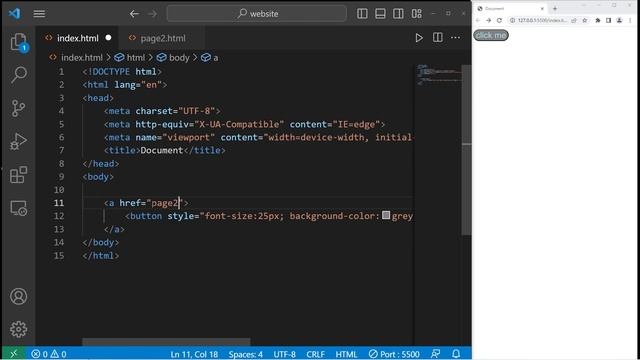Click the code minimap preview
The image size is (640, 360).
point(438,75)
